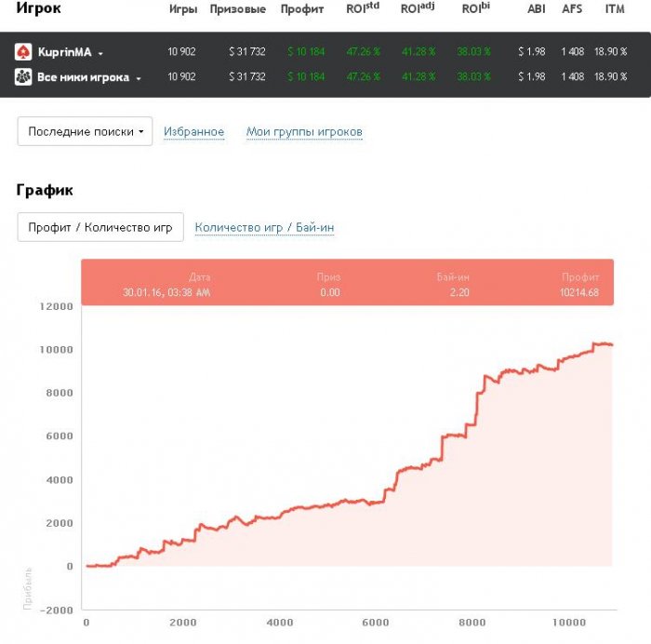Switch to Количество игр / Бай-ин chart
The height and width of the screenshot is (644, 651).
click(x=264, y=227)
